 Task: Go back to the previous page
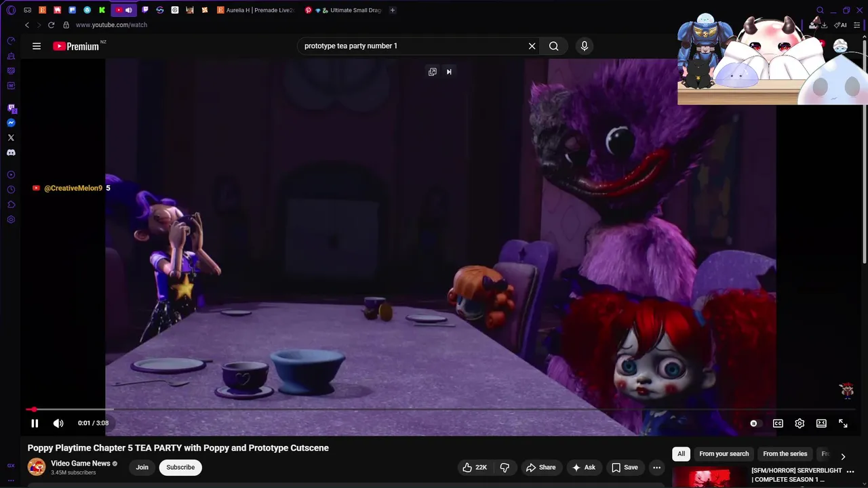(27, 25)
